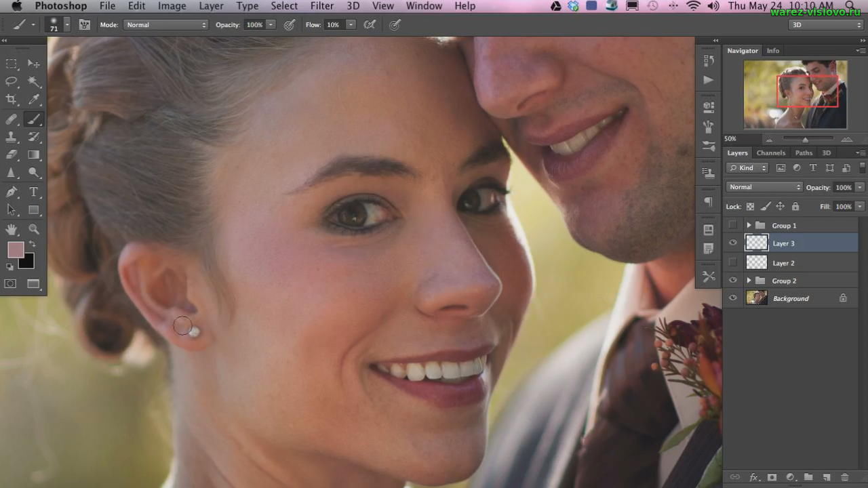Image resolution: width=868 pixels, height=488 pixels.
Task: Select the Lasso tool
Action: click(12, 81)
